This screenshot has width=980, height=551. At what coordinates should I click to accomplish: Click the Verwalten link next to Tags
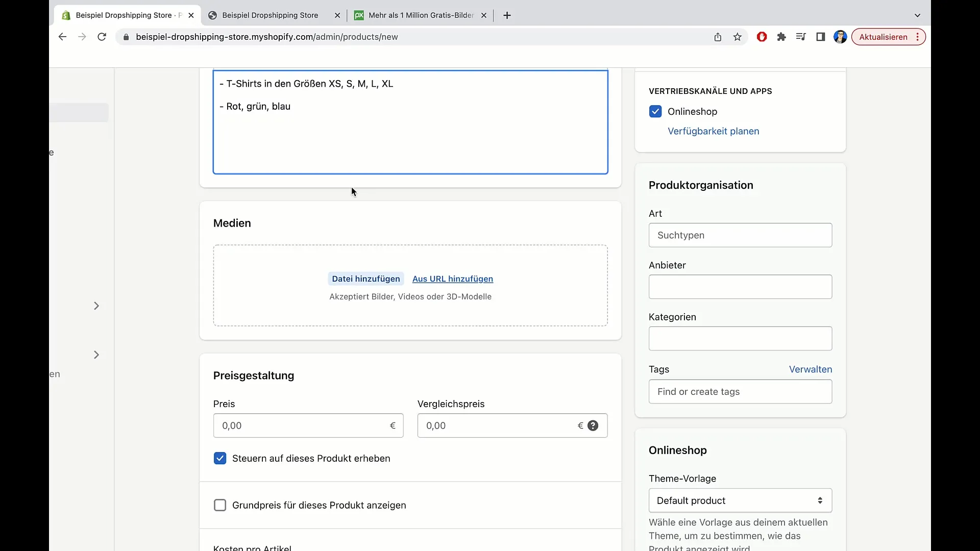(x=811, y=369)
